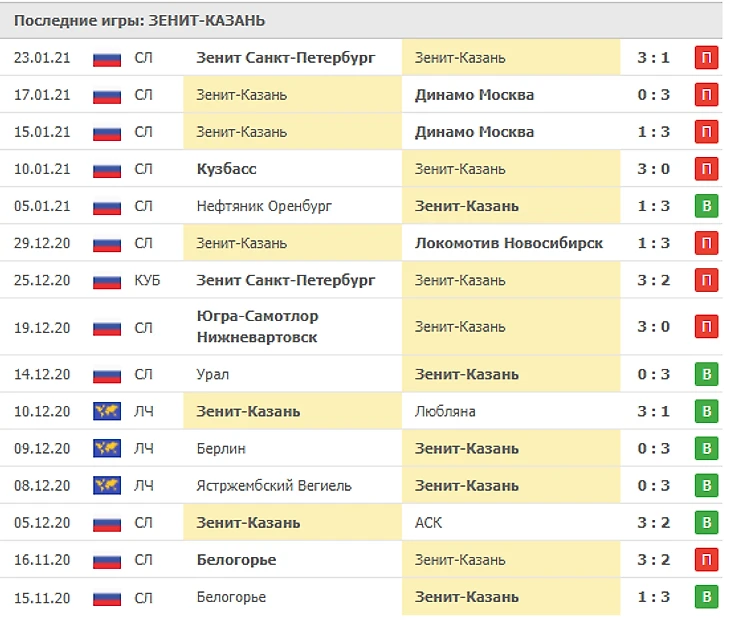
Task: Click the date 05.01.21
Action: [x=42, y=206]
